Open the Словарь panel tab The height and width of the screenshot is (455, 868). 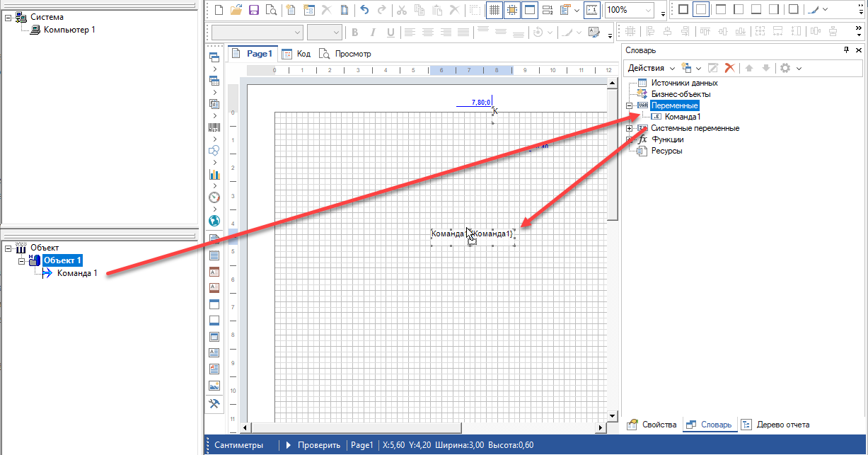point(710,425)
